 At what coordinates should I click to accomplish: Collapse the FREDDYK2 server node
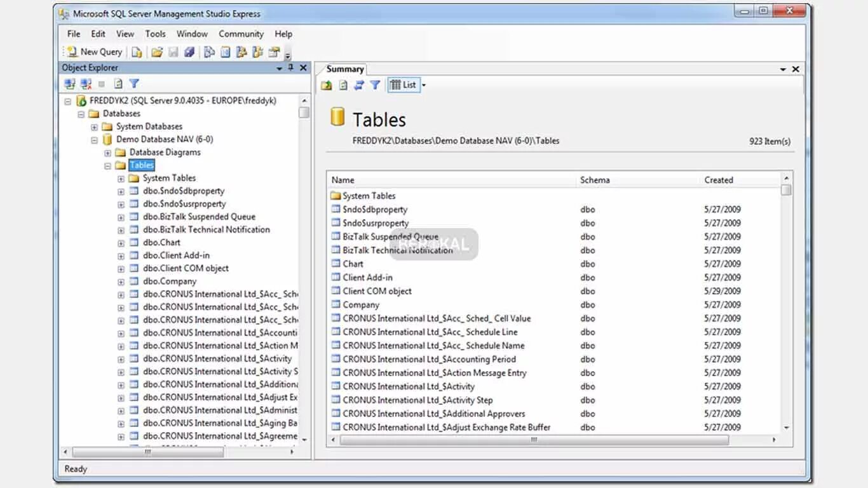click(x=68, y=101)
